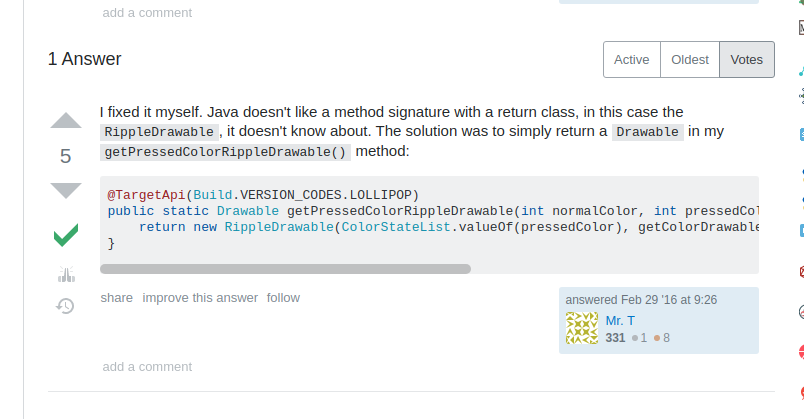Open the answer's activity history clock icon
Image resolution: width=804 pixels, height=419 pixels.
tap(66, 306)
